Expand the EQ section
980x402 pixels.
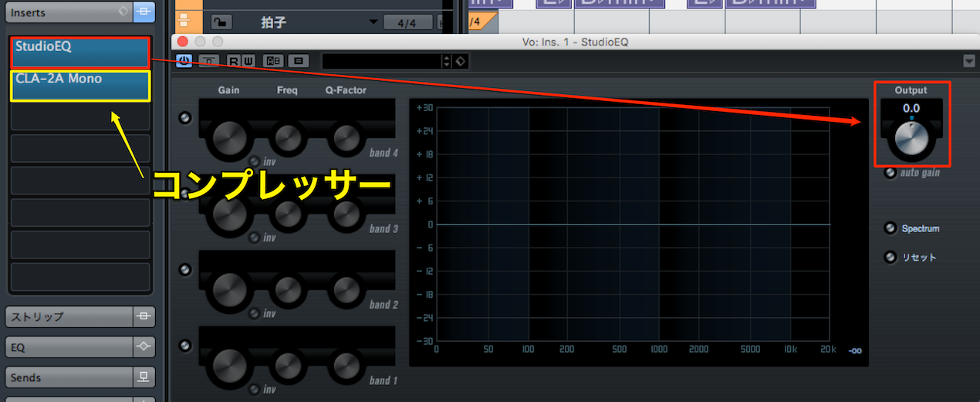click(68, 347)
